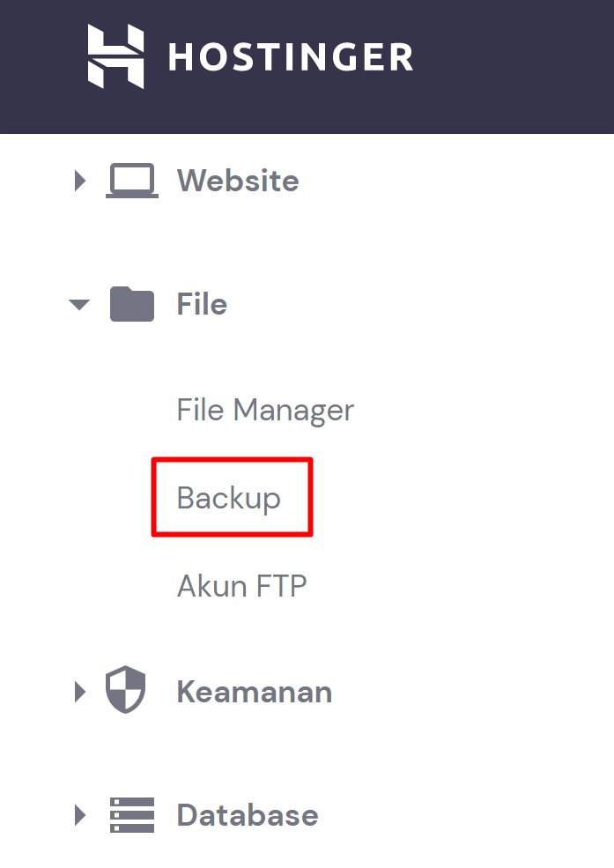This screenshot has height=868, width=614.
Task: Click the shield icon beside Keamanan
Action: pos(125,691)
